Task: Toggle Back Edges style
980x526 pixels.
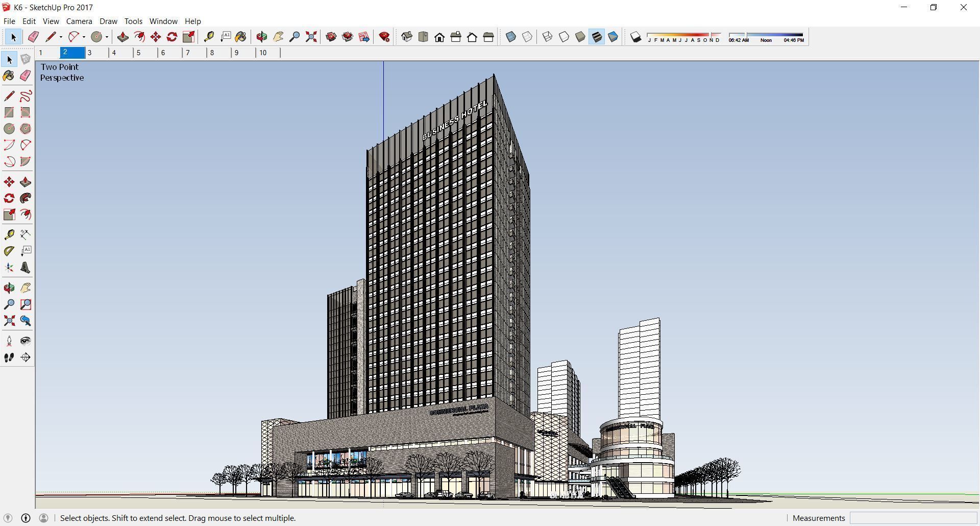Action: pos(527,37)
